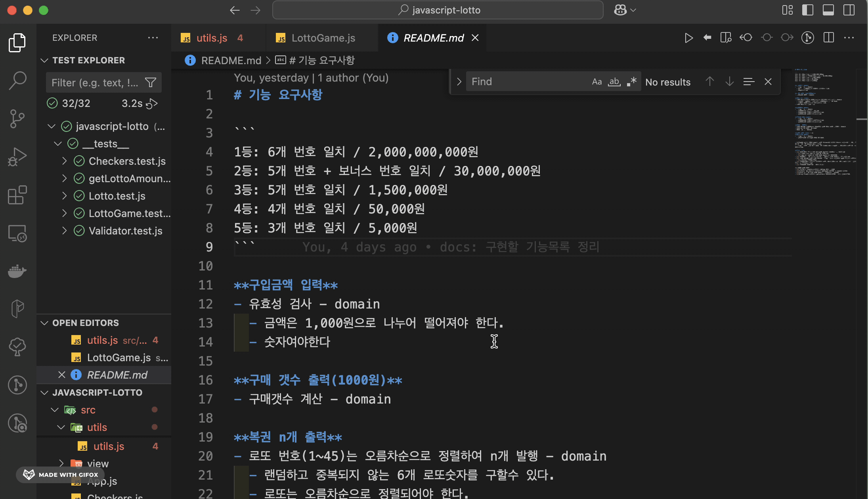Open the Run and Debug view

pos(17,157)
